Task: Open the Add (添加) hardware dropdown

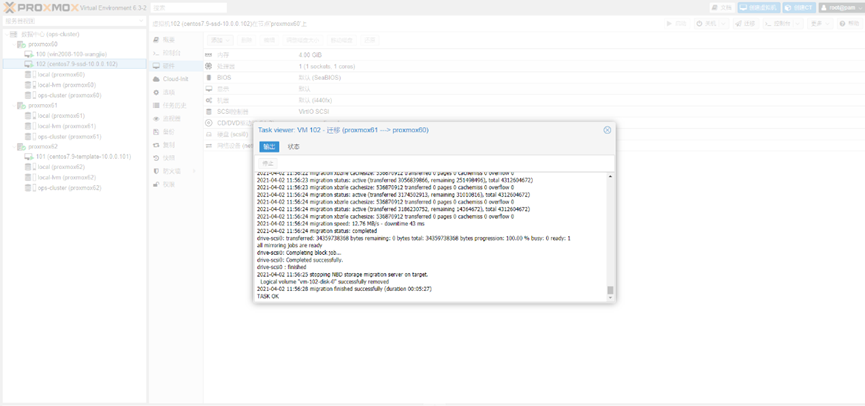Action: tap(220, 40)
